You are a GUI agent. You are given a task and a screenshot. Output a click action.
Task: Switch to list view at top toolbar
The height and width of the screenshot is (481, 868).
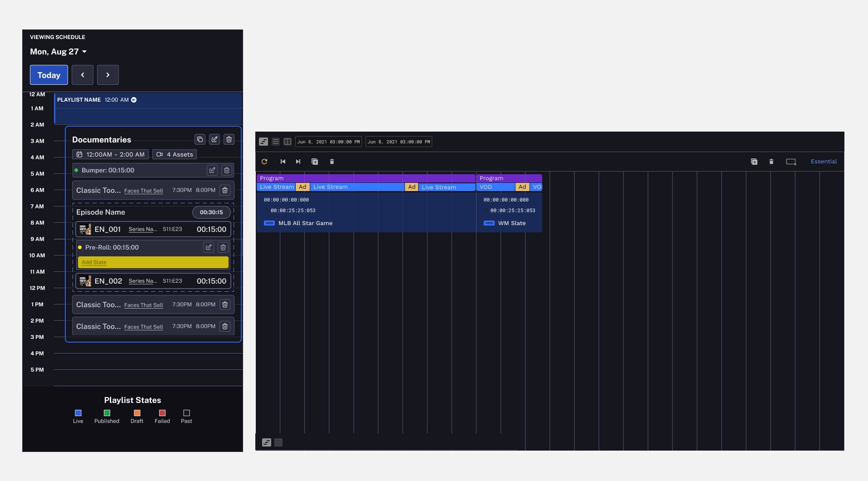coord(276,142)
